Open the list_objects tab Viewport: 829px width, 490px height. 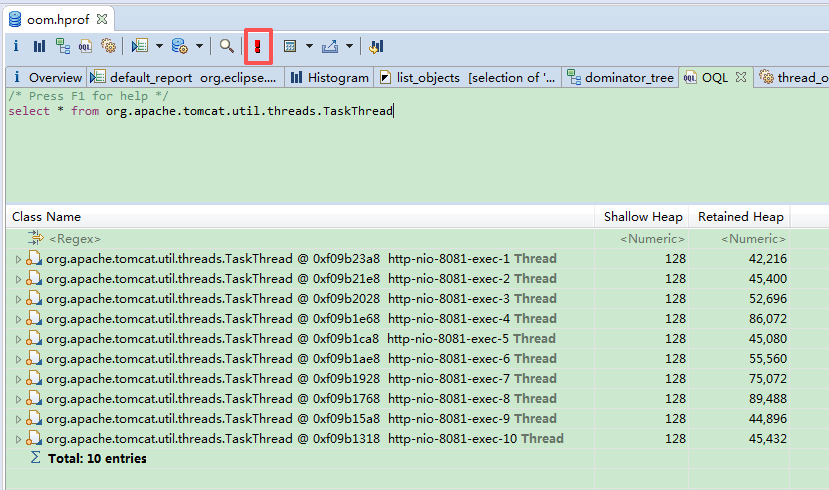pos(467,78)
